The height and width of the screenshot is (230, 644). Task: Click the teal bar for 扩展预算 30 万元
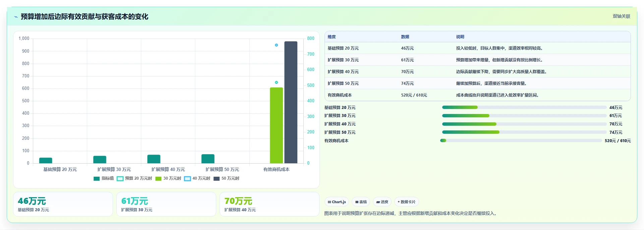click(x=100, y=160)
